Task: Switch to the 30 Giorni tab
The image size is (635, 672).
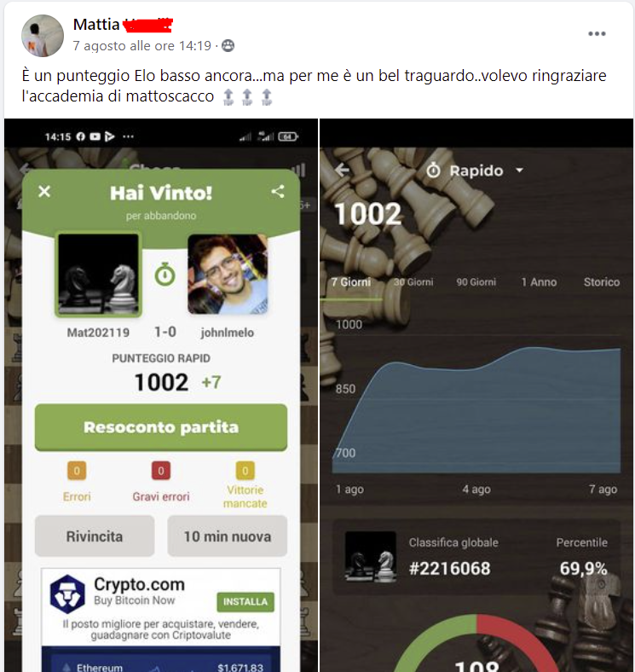Action: (x=413, y=282)
